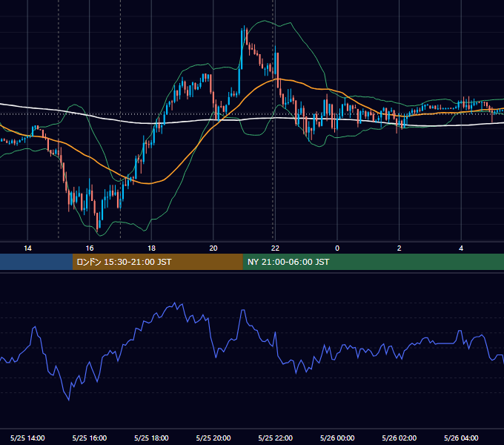Click the '4' hour label on price chart axis
The image size is (504, 445).
pyautogui.click(x=461, y=248)
